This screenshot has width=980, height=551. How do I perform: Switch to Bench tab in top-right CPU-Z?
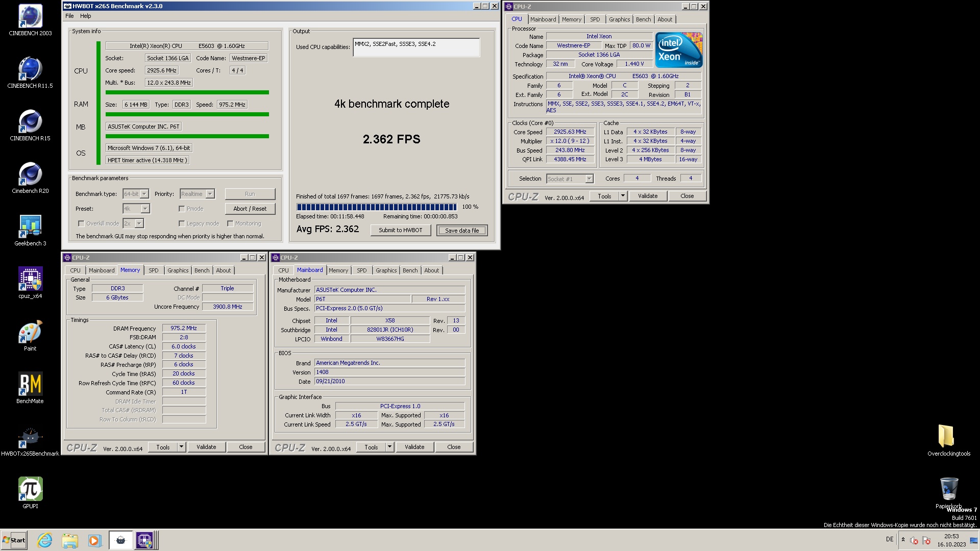[643, 19]
